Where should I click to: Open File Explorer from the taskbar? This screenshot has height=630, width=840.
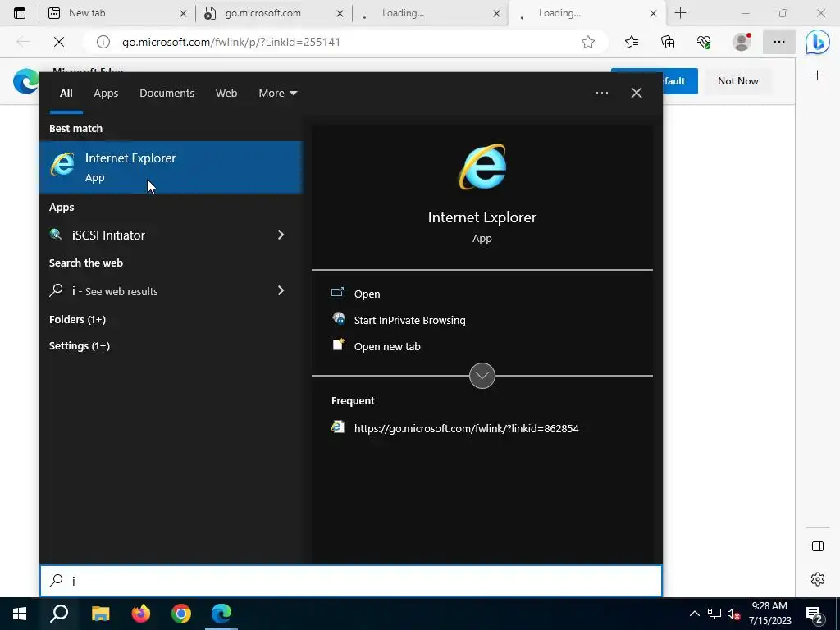tap(100, 614)
